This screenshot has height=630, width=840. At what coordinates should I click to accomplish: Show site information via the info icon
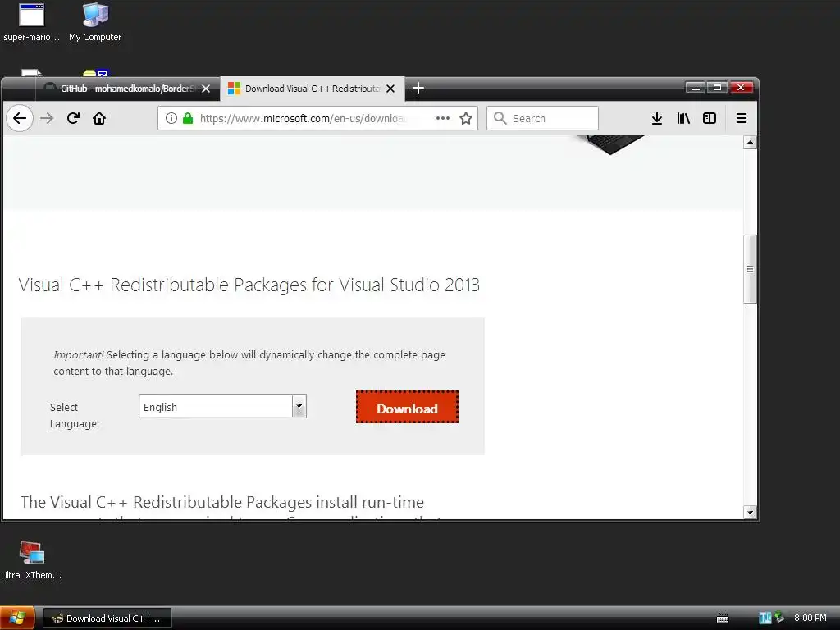point(171,118)
